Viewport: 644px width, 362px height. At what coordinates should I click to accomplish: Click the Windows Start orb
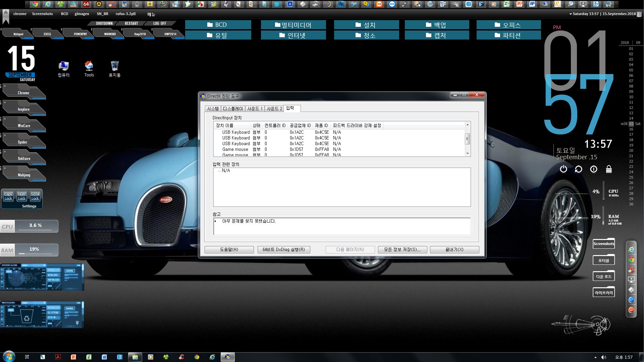tap(9, 356)
